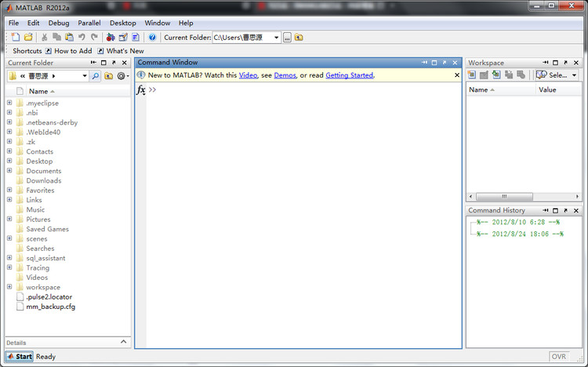Expand the Details section chevron

pos(123,342)
